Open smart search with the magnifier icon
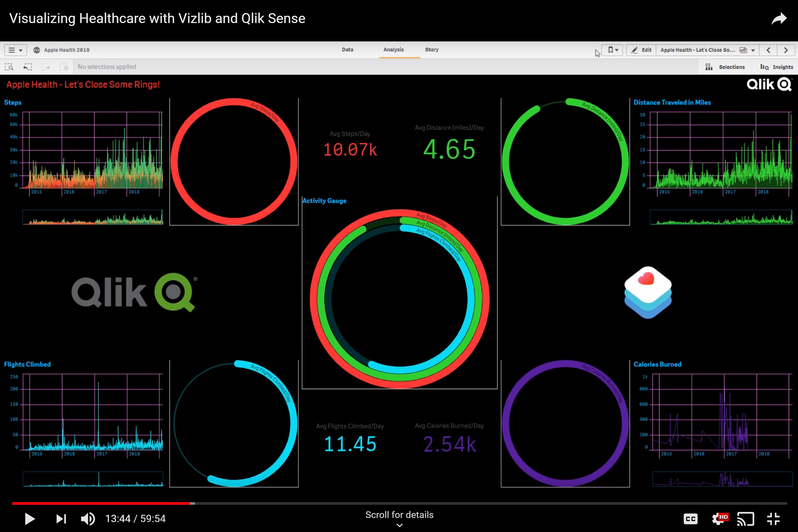 pos(9,66)
